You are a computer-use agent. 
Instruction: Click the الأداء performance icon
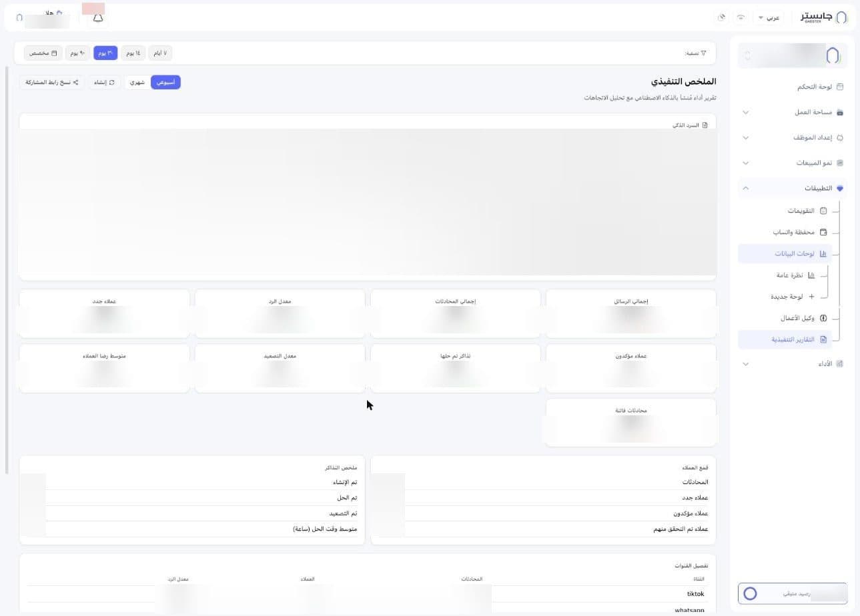pos(839,363)
